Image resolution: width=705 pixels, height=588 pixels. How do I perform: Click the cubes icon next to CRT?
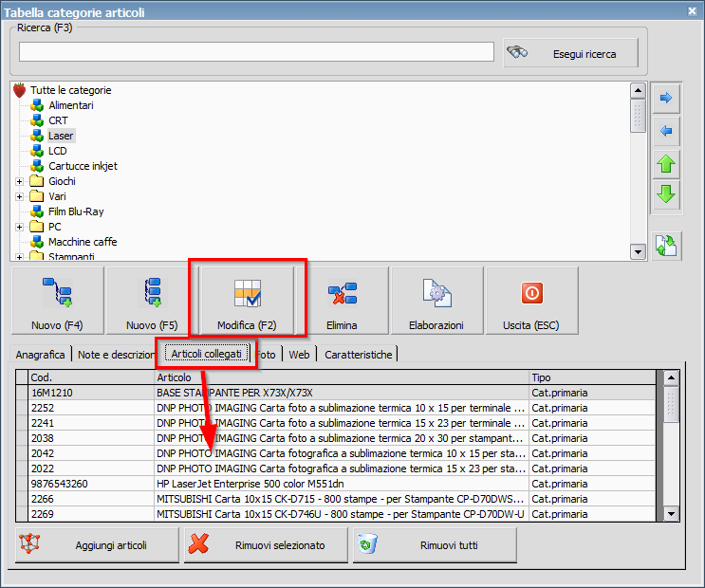pos(37,120)
